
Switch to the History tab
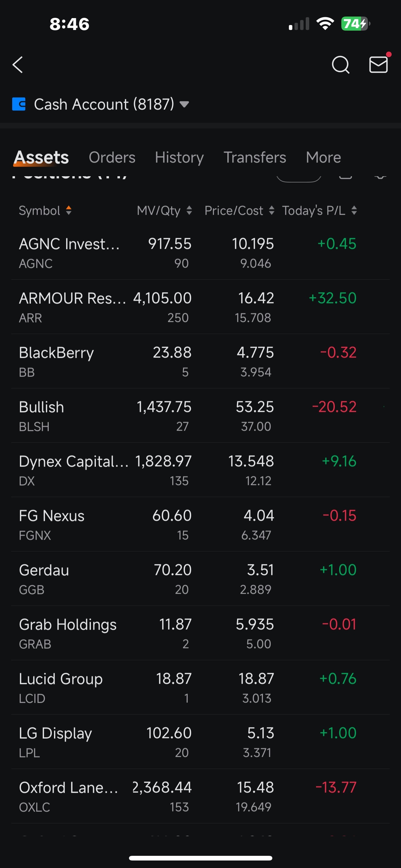179,157
